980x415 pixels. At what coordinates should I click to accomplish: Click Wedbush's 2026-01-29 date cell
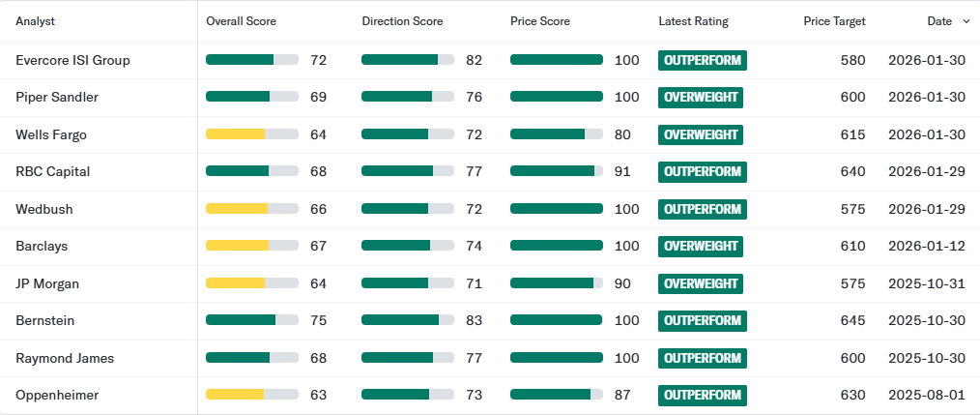click(926, 209)
